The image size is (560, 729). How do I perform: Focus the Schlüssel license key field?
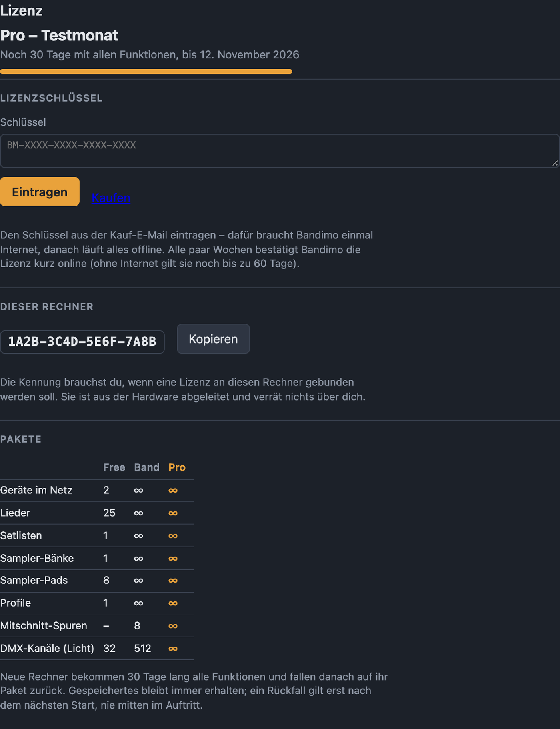point(280,151)
